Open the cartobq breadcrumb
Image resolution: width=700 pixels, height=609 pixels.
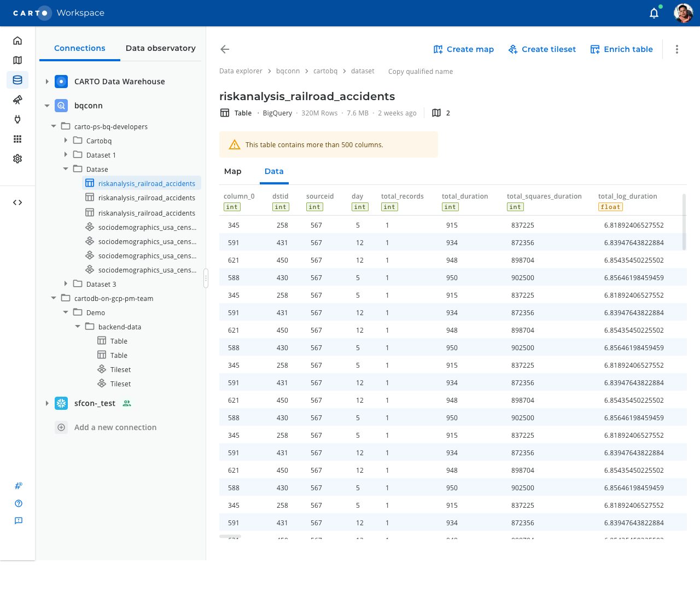click(325, 71)
